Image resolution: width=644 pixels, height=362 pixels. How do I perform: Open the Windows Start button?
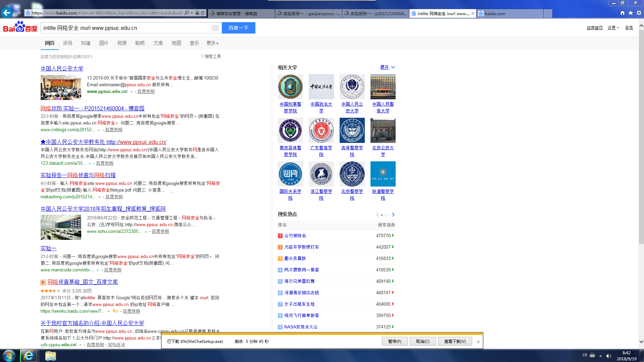coord(9,356)
